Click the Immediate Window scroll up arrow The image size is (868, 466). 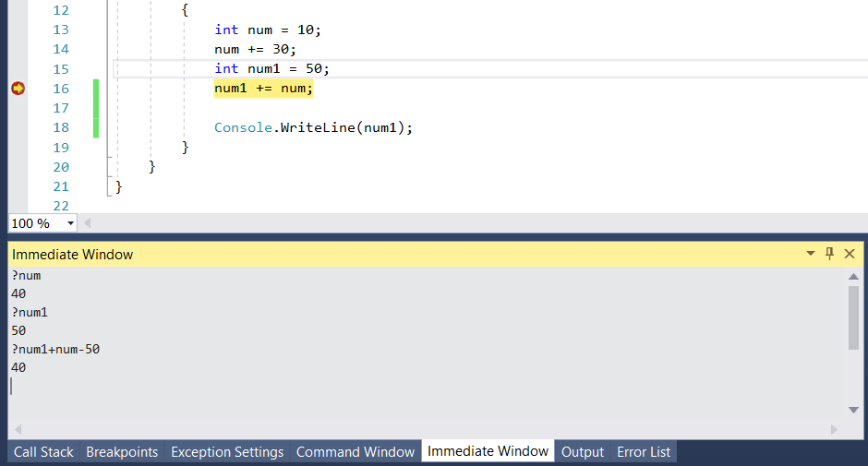click(853, 276)
